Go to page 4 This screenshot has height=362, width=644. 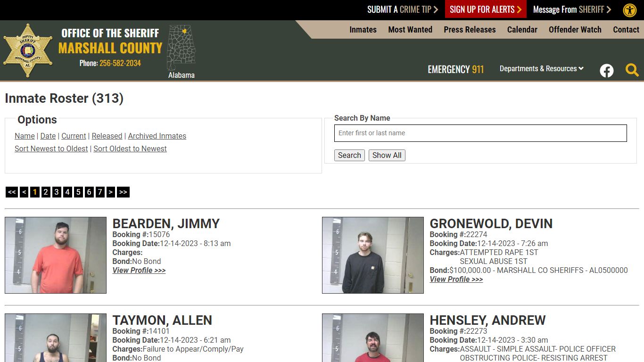(67, 192)
